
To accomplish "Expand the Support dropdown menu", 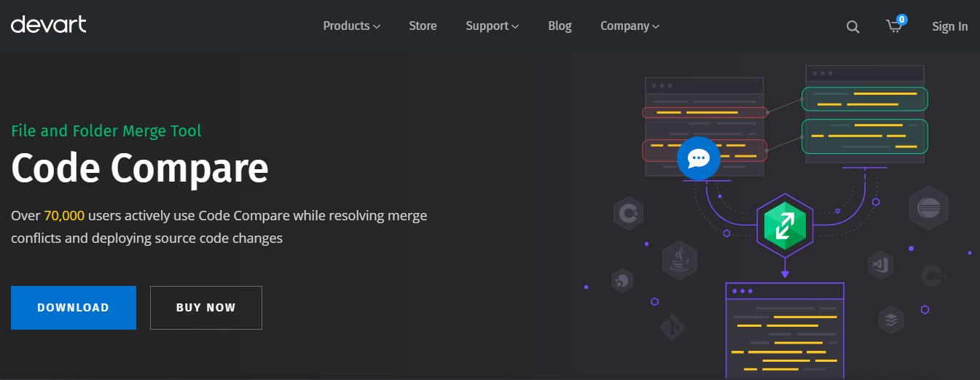I will [x=492, y=26].
